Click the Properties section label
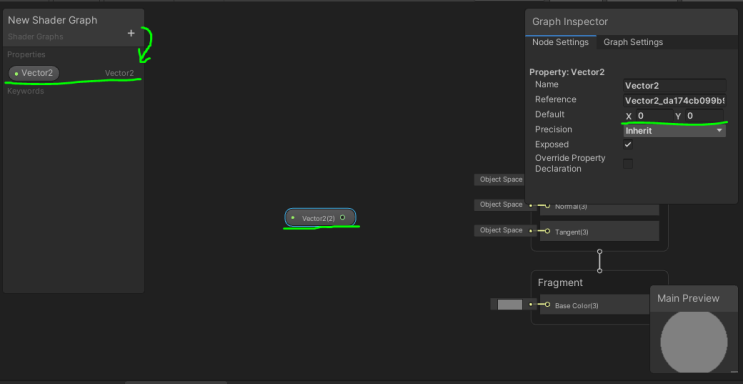 [x=26, y=55]
